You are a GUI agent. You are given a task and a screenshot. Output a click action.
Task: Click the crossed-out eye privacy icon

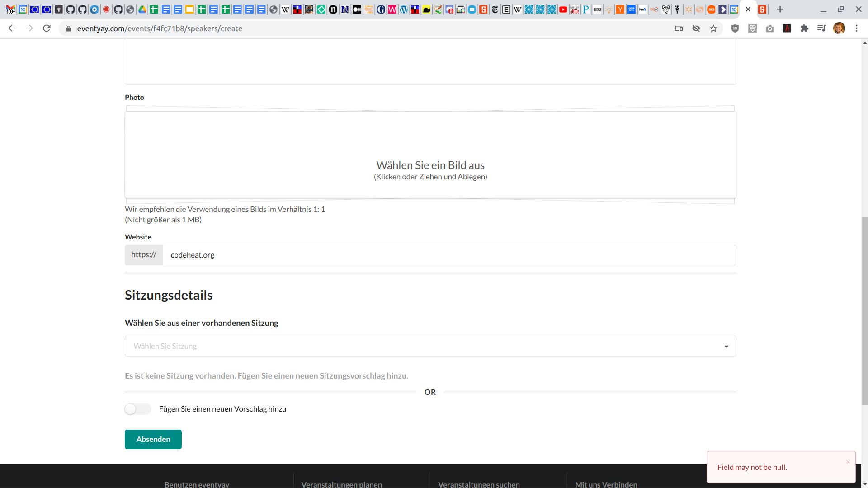[696, 28]
